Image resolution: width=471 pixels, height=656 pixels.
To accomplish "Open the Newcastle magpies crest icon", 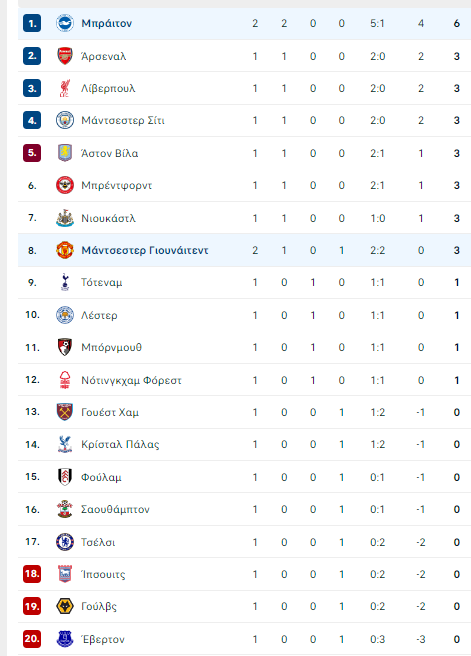I will (65, 218).
